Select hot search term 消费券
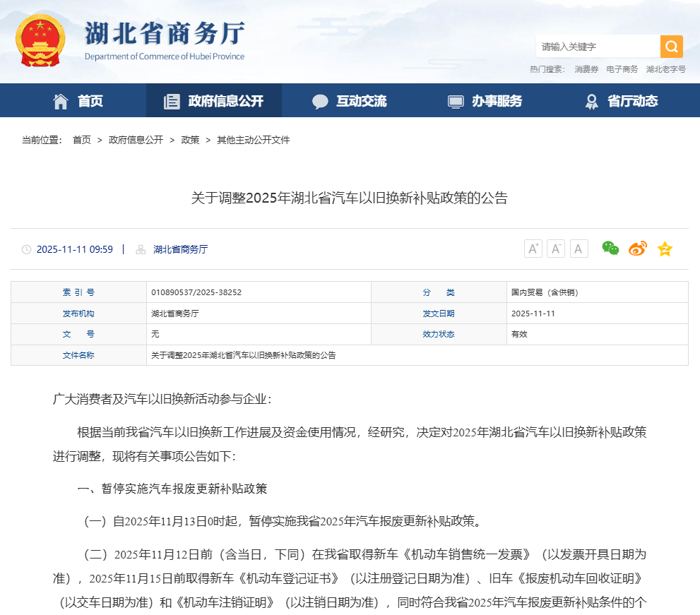The height and width of the screenshot is (615, 700). 586,69
